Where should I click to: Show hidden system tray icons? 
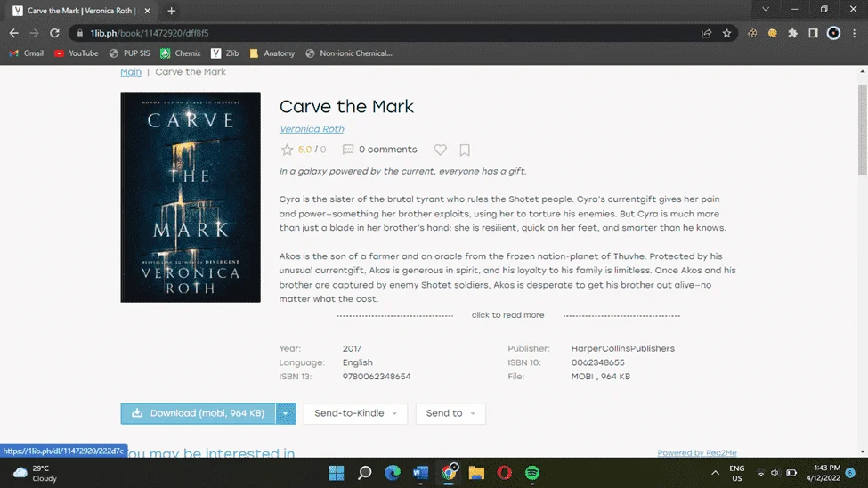(x=715, y=473)
